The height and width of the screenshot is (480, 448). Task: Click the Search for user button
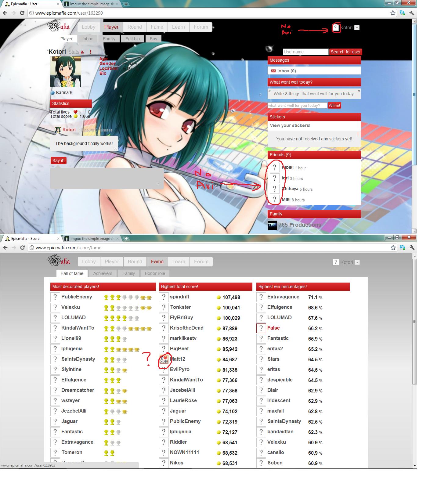click(x=345, y=52)
